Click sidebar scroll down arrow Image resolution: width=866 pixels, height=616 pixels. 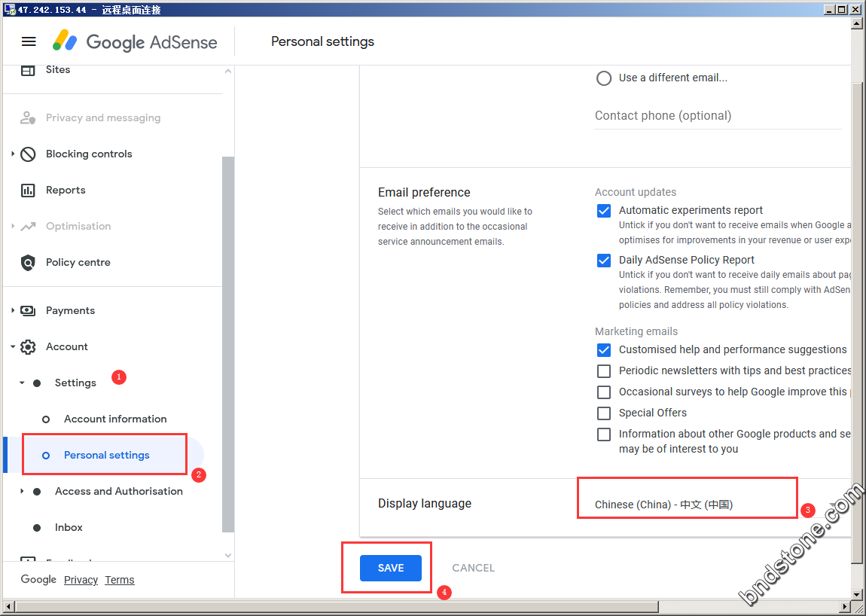click(x=227, y=555)
